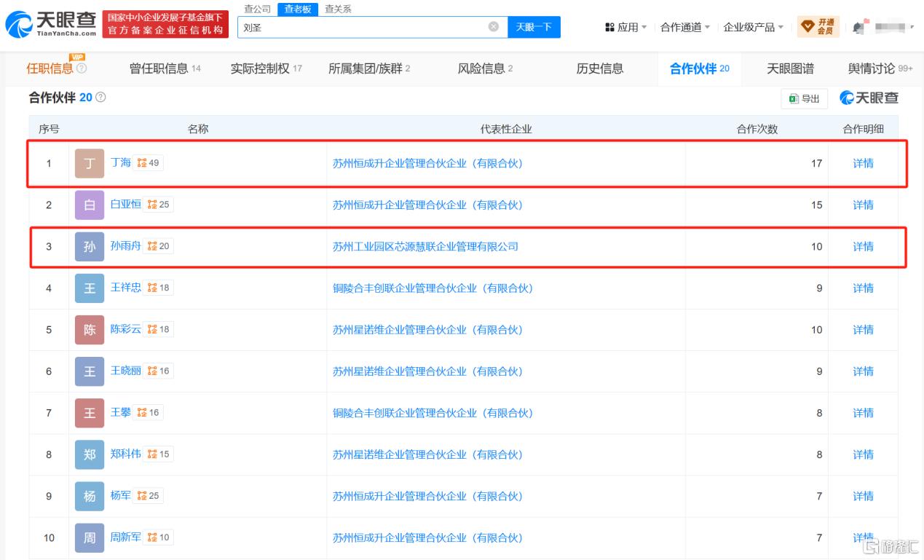The image size is (924, 560).
Task: Click the 天眼一下 search button
Action: (534, 27)
